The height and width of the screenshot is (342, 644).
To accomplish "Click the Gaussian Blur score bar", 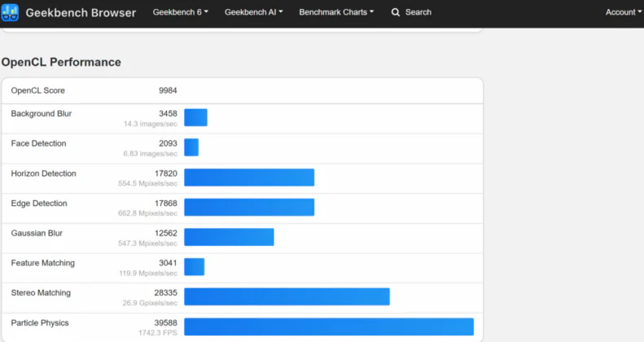I will point(229,237).
